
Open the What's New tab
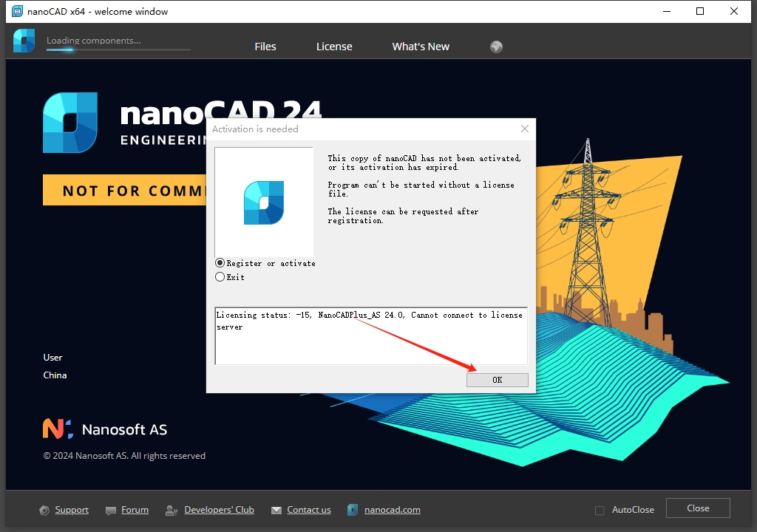[x=421, y=47]
